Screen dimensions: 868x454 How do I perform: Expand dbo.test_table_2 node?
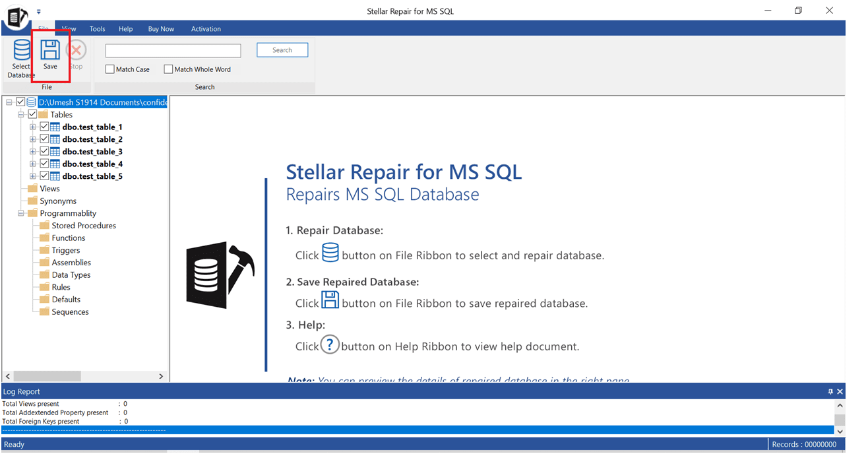click(33, 139)
